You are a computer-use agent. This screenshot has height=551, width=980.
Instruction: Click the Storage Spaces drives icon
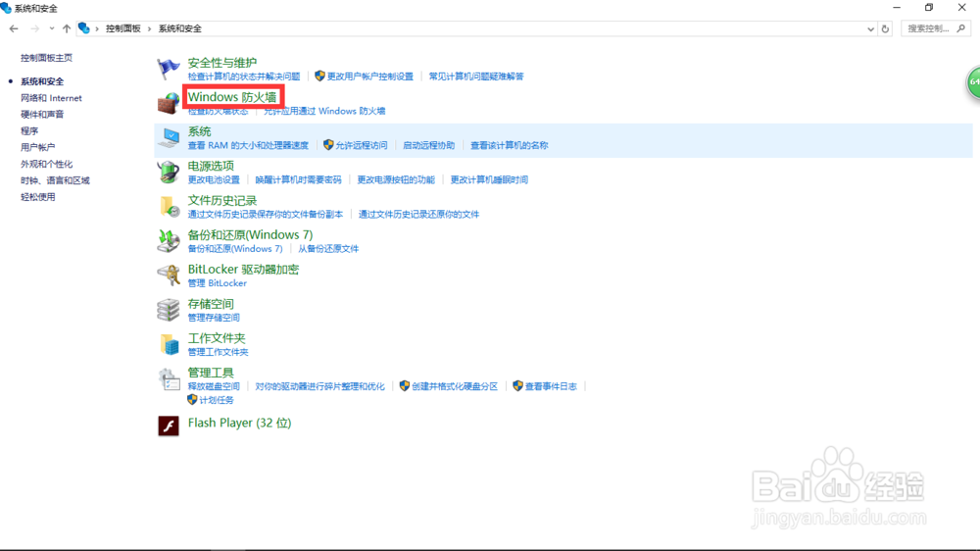(169, 310)
